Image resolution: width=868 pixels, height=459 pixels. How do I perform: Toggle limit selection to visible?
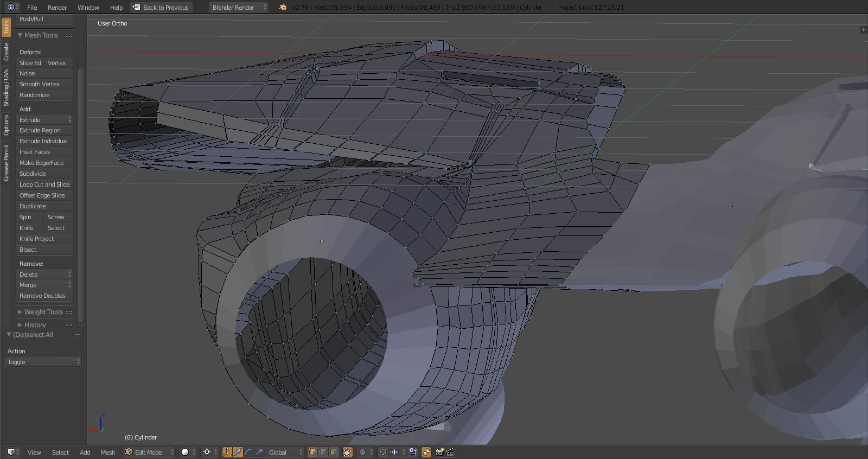click(348, 452)
